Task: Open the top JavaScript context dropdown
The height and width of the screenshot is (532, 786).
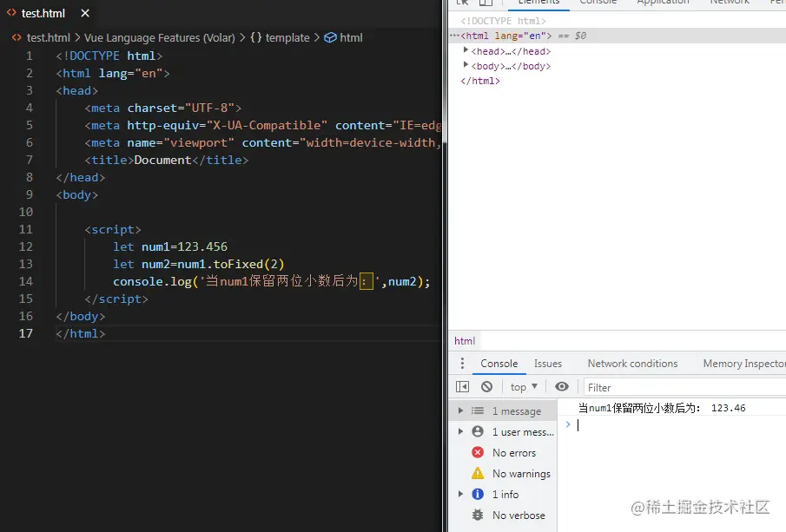Action: [524, 387]
